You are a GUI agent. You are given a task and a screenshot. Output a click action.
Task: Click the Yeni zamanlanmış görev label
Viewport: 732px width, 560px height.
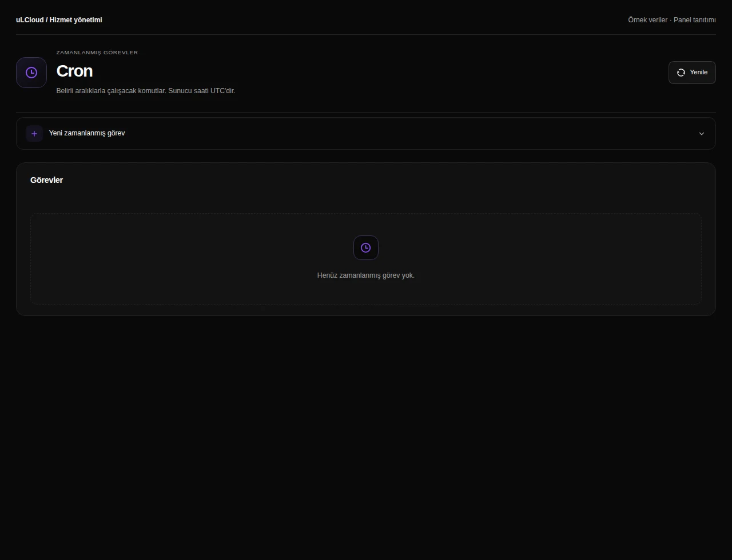[x=87, y=133]
